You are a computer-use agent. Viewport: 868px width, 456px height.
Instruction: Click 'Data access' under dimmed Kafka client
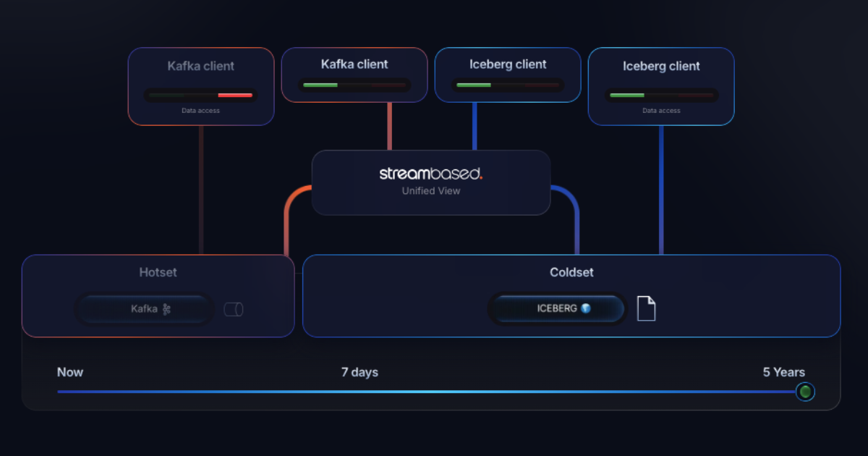(x=201, y=111)
